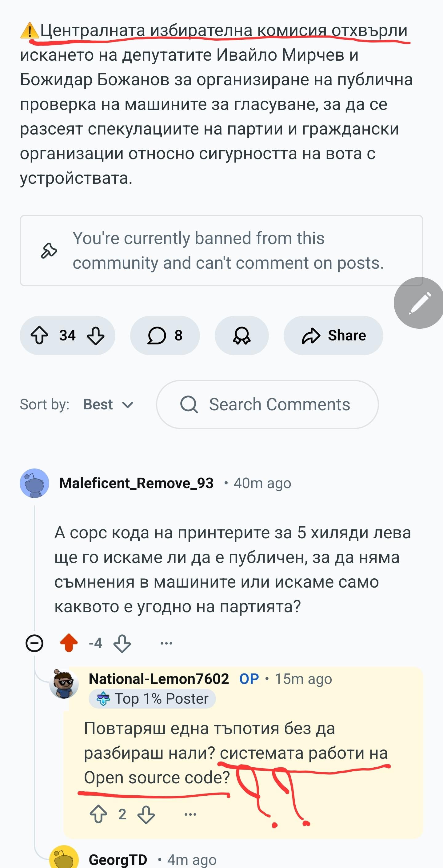
Task: Open more options on National-Lemon7602's reply
Action: tap(190, 814)
